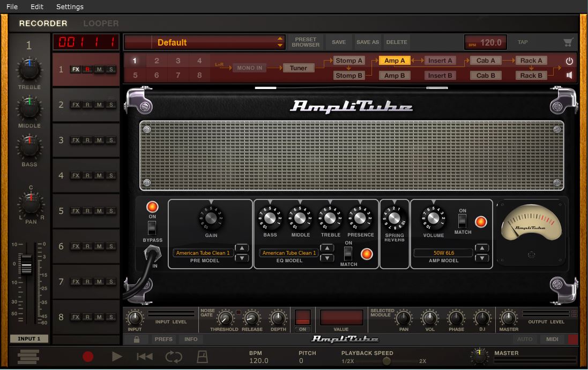
Task: Open PREFS
Action: pyautogui.click(x=163, y=339)
